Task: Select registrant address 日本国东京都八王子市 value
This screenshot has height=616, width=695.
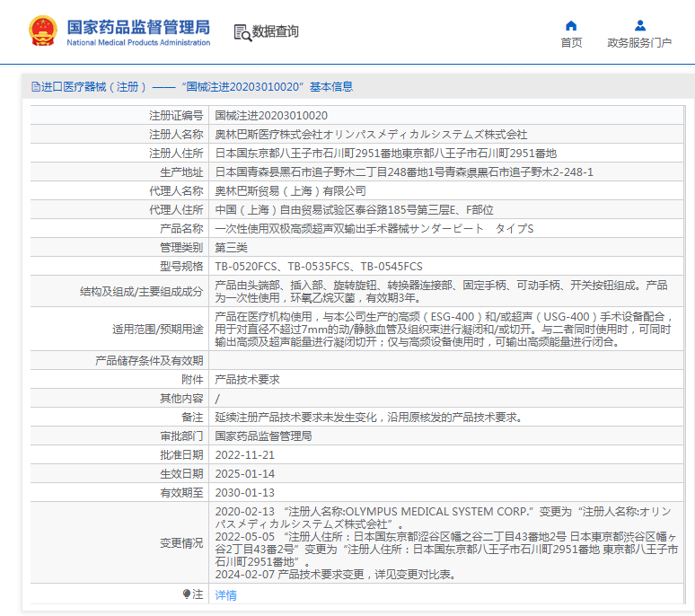Action: pos(385,154)
